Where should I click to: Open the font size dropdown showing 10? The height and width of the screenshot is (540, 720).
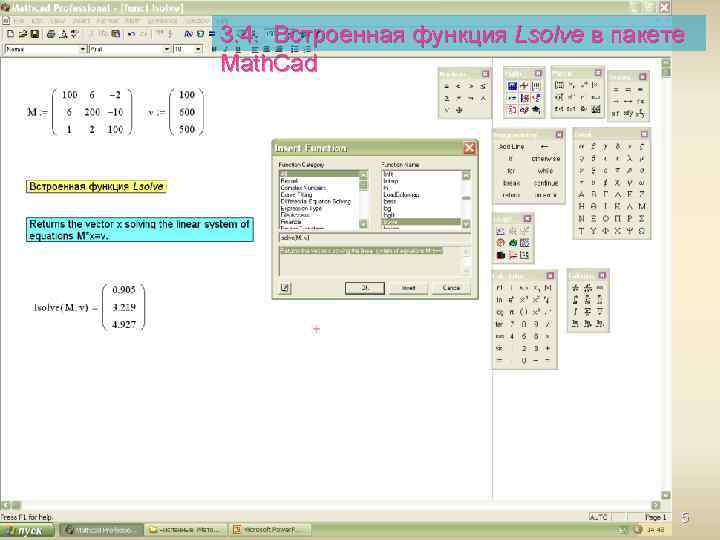coord(198,49)
